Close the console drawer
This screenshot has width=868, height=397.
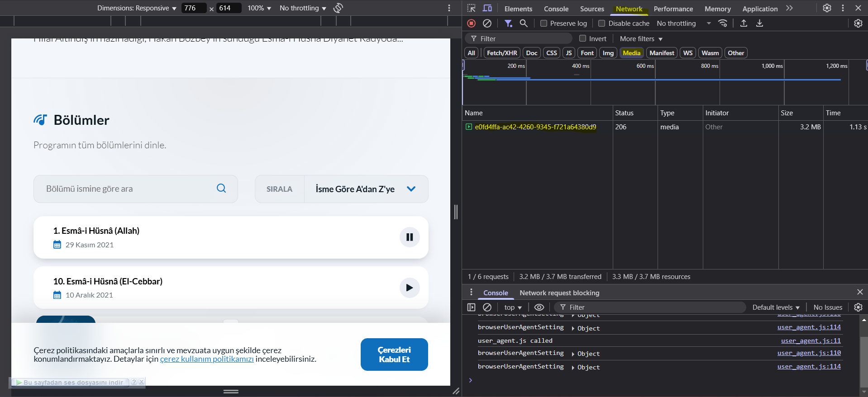[x=860, y=292]
